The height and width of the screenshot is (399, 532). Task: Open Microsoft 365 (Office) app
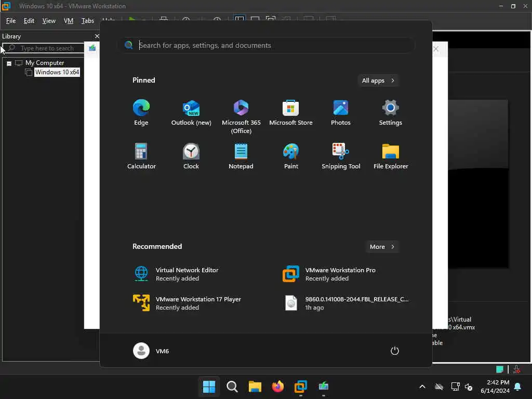tap(241, 117)
